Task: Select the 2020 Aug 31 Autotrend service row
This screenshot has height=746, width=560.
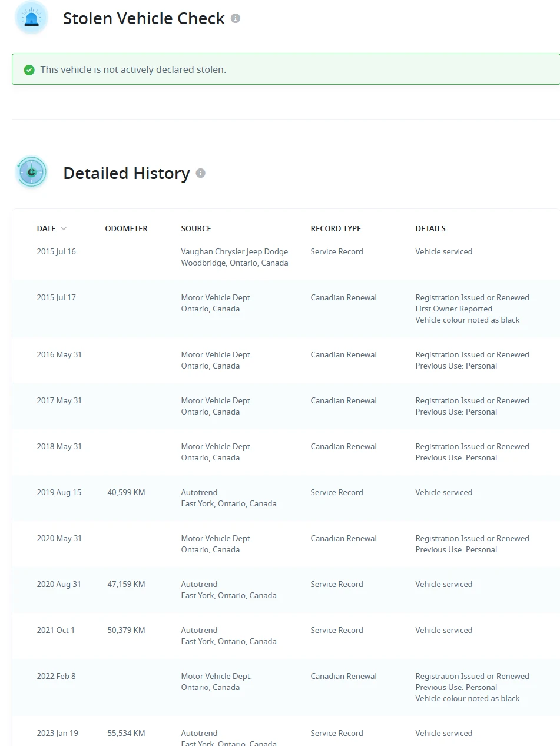Action: pos(286,590)
